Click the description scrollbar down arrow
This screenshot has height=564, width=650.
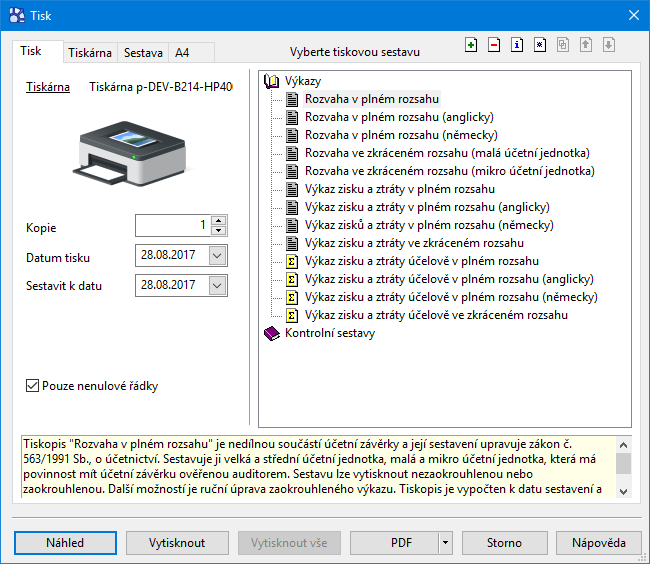coord(623,491)
